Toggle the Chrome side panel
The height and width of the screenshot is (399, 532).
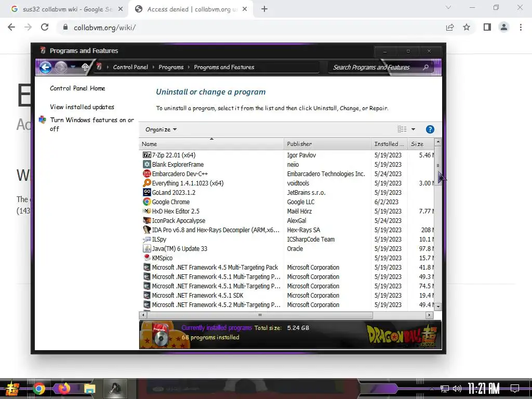[x=487, y=27]
